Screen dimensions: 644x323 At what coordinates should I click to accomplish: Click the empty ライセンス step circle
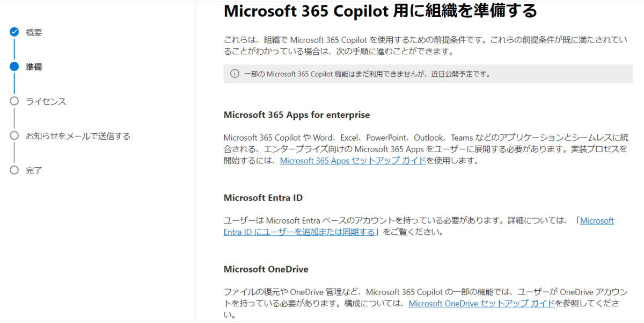click(14, 101)
